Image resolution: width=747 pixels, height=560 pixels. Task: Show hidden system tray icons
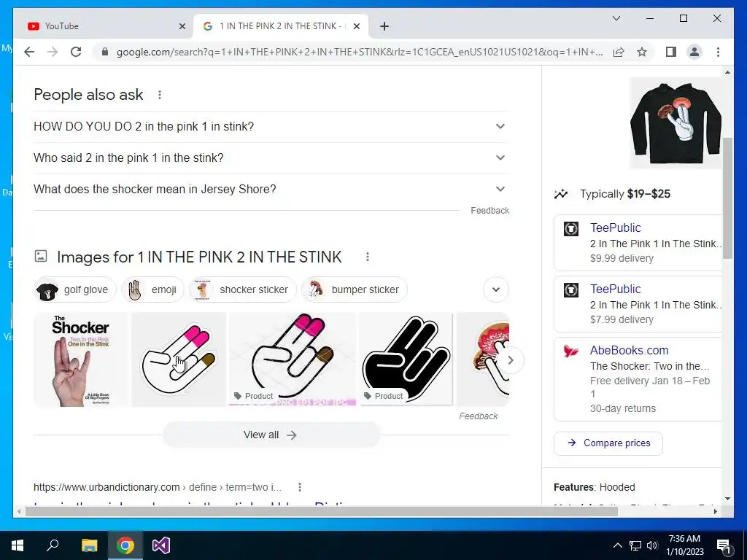[x=617, y=545]
